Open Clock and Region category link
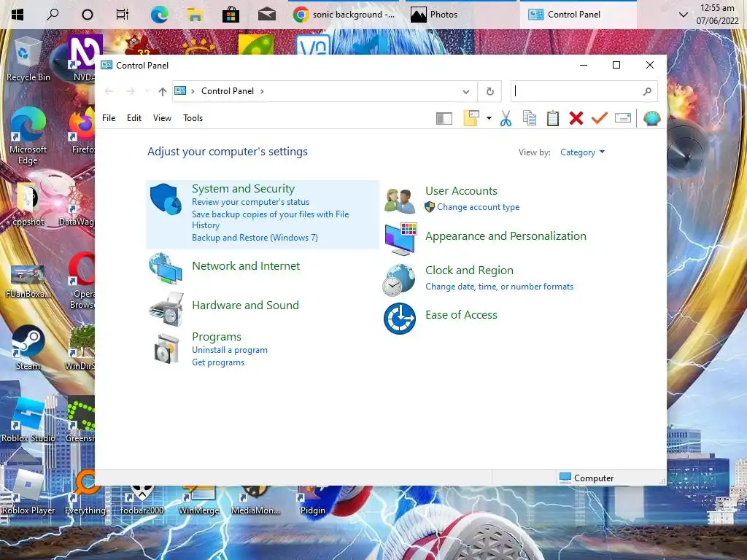Image resolution: width=747 pixels, height=560 pixels. tap(469, 271)
